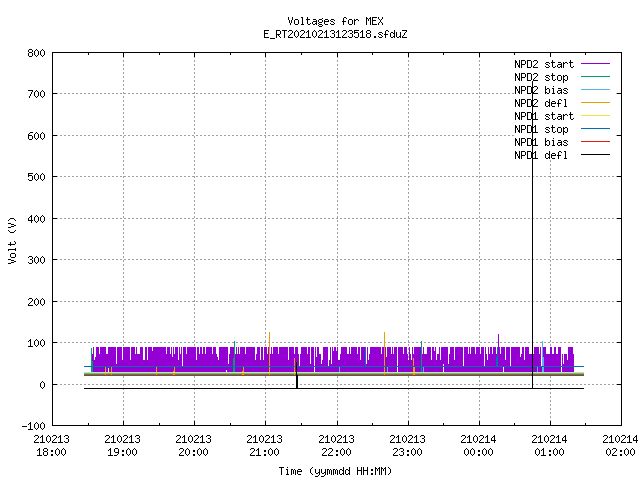The width and height of the screenshot is (640, 480).
Task: Click the 'NPD1 defl' legend label
Action: [x=541, y=156]
